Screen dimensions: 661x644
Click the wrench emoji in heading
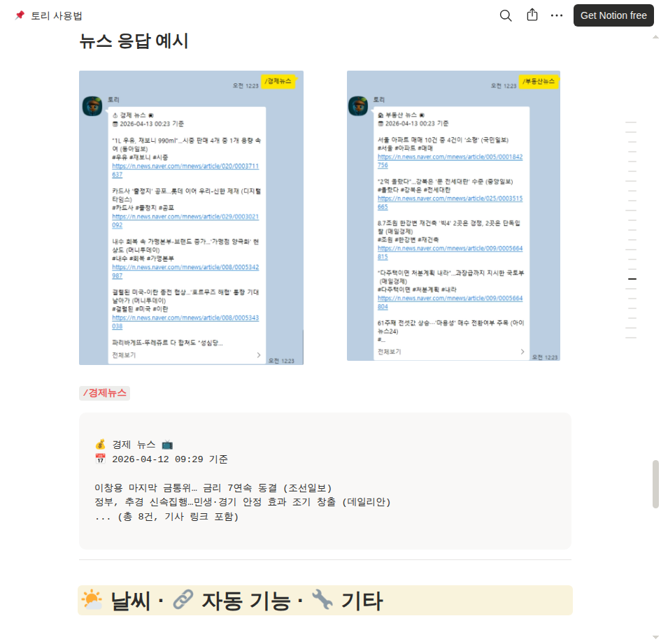coord(322,600)
